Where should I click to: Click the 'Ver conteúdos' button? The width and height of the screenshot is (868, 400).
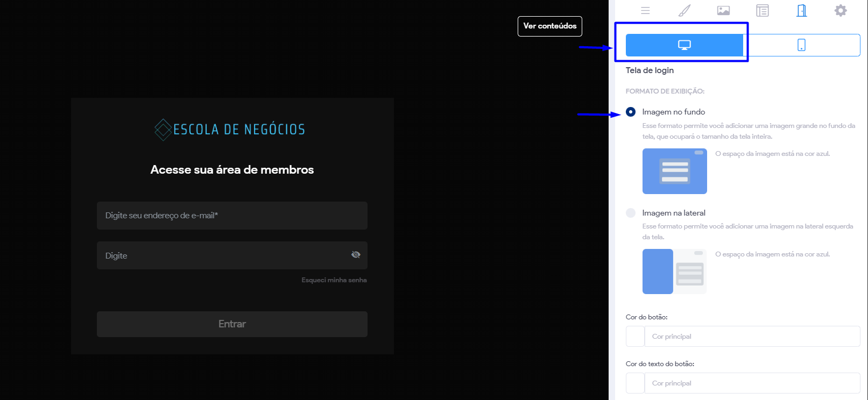coord(549,26)
